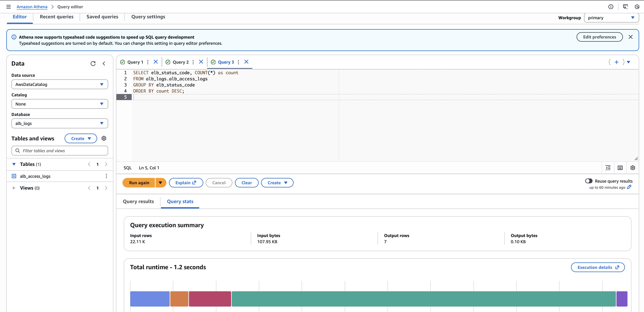Click the format query icon
The image size is (644, 312).
click(608, 168)
